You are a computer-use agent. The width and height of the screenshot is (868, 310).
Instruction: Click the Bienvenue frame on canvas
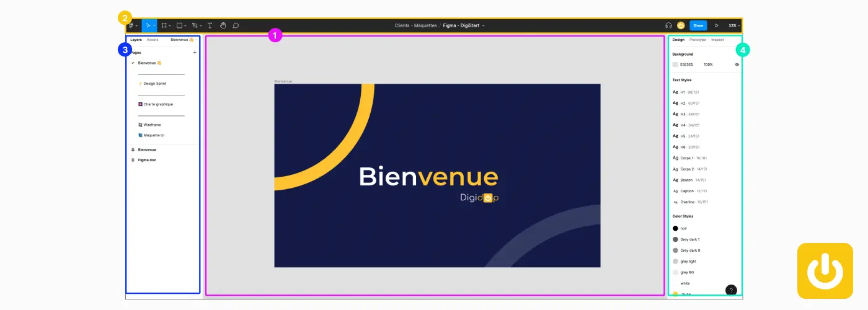[437, 175]
